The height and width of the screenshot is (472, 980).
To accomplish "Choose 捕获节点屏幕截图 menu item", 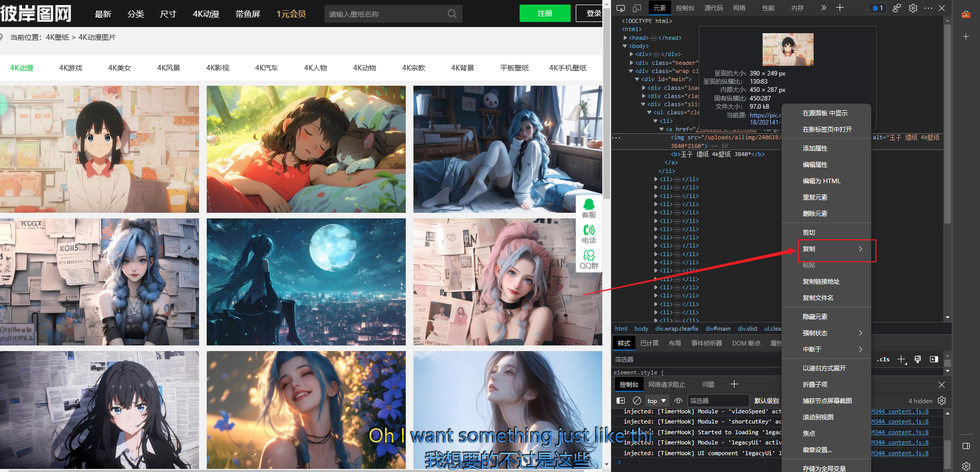I will point(826,401).
